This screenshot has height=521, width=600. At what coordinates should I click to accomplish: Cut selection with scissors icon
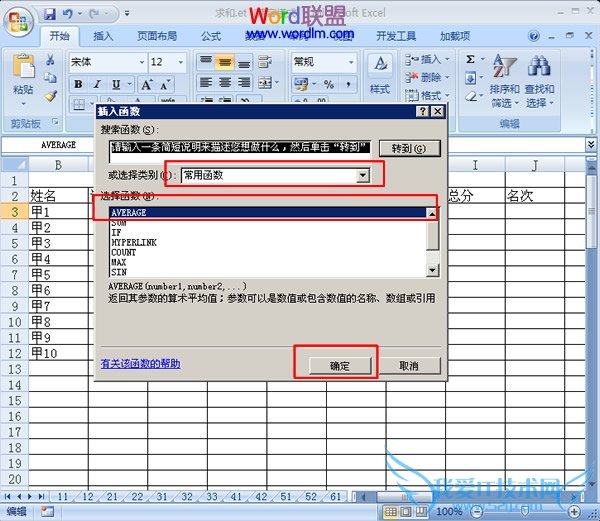pos(50,60)
